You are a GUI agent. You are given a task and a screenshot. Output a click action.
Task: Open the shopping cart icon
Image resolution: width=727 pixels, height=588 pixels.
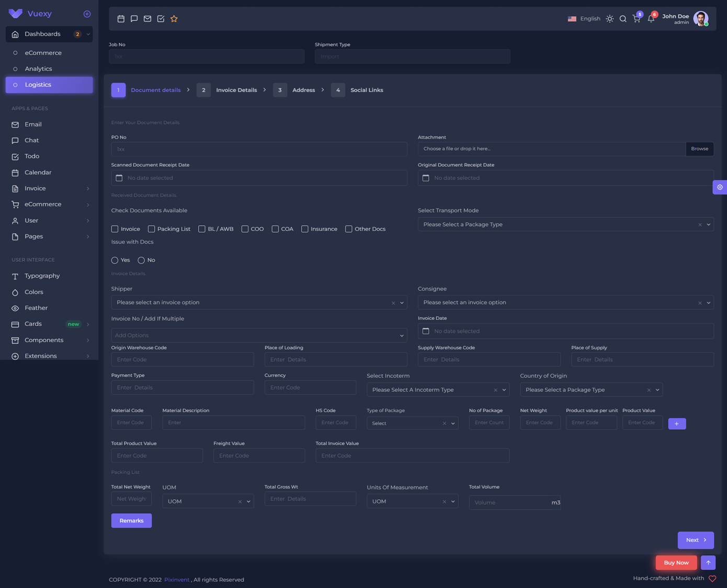click(636, 19)
